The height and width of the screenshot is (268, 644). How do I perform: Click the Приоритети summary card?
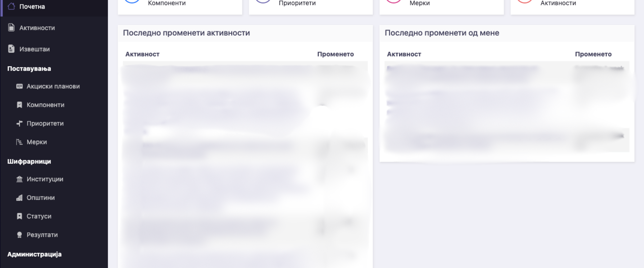point(311,7)
